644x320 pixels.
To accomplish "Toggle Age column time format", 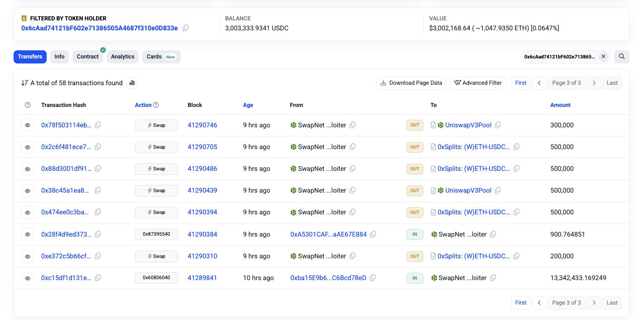I will click(x=248, y=105).
